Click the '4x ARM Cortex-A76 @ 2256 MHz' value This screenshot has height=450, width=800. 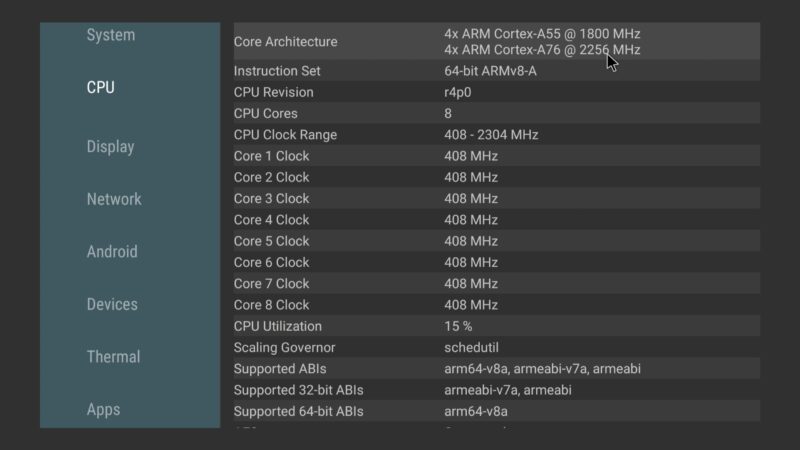(x=542, y=50)
